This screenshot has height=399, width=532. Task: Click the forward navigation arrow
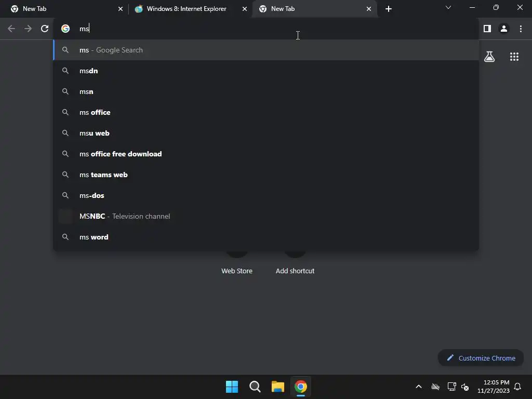tap(28, 29)
